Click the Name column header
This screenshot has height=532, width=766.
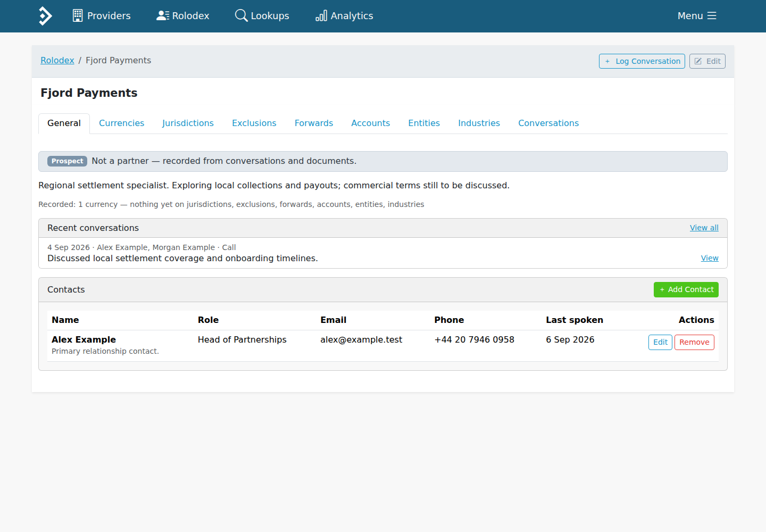point(65,320)
